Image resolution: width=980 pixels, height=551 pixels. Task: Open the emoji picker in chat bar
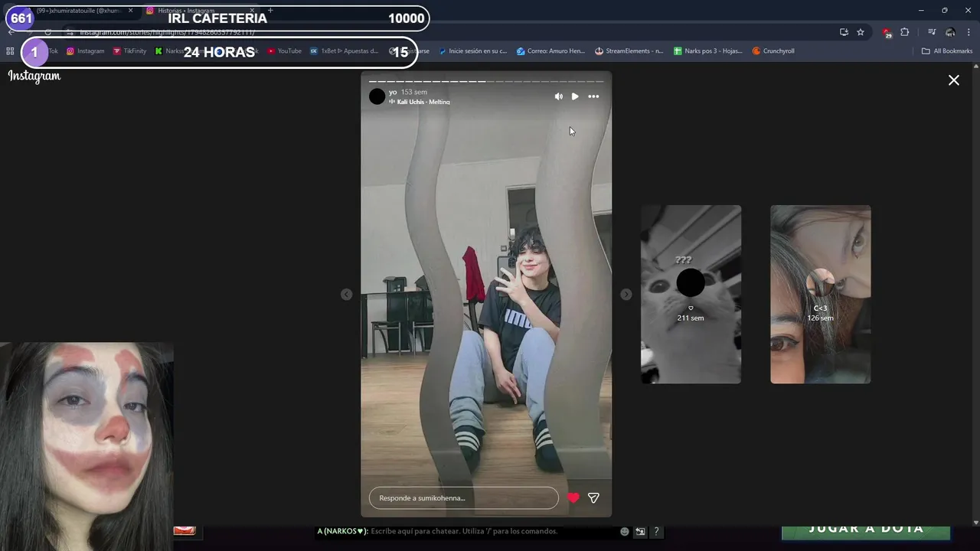click(625, 531)
